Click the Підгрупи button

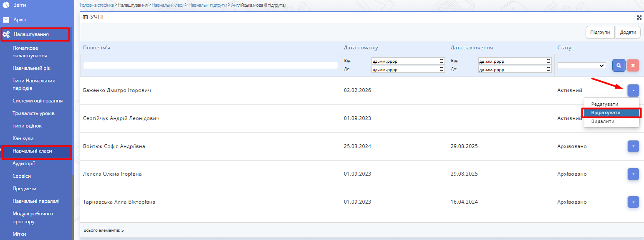pyautogui.click(x=600, y=32)
